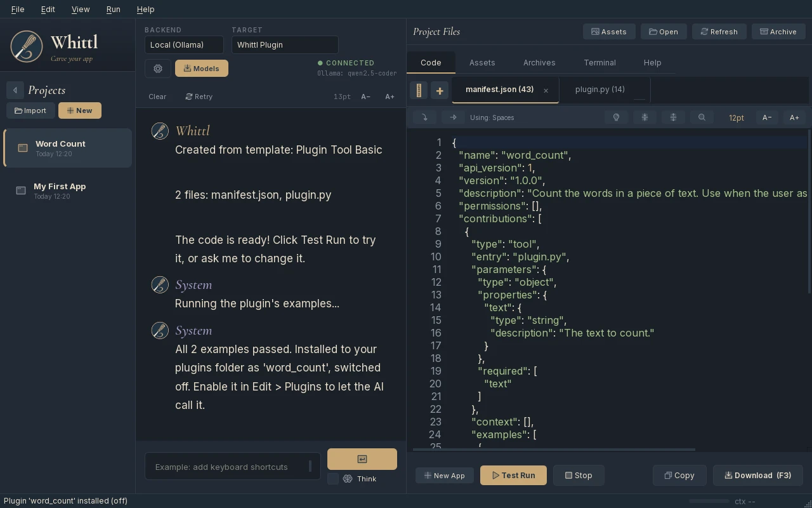Click Stop button
The width and height of the screenshot is (812, 508).
pyautogui.click(x=579, y=475)
